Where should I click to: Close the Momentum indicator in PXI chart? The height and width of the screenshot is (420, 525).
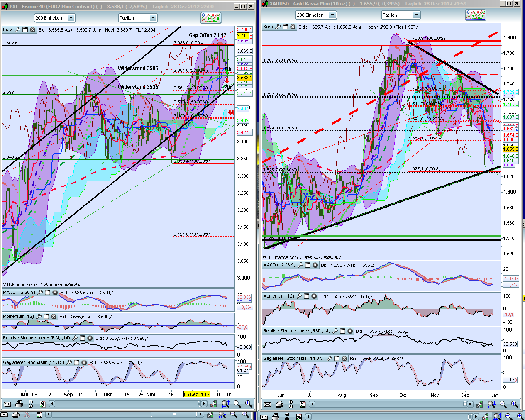(x=54, y=317)
